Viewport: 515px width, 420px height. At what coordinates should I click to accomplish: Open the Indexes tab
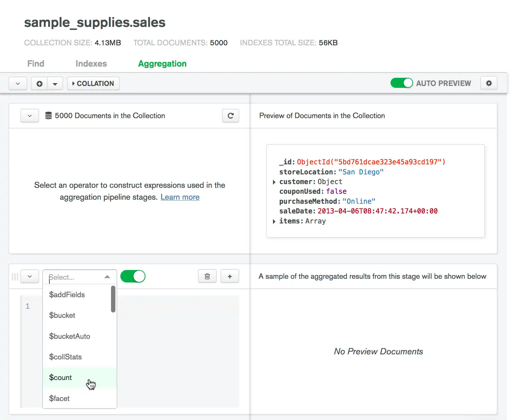(x=91, y=64)
